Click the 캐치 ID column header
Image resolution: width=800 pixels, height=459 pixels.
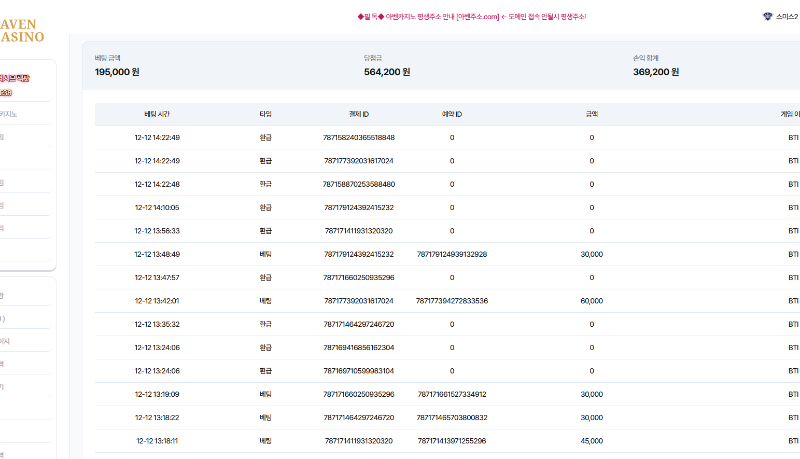359,114
